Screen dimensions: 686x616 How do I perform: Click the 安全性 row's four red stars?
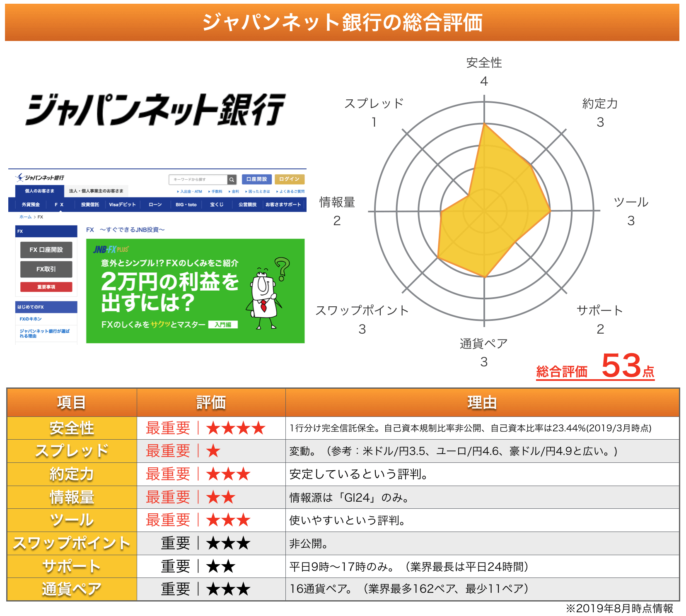click(x=236, y=428)
